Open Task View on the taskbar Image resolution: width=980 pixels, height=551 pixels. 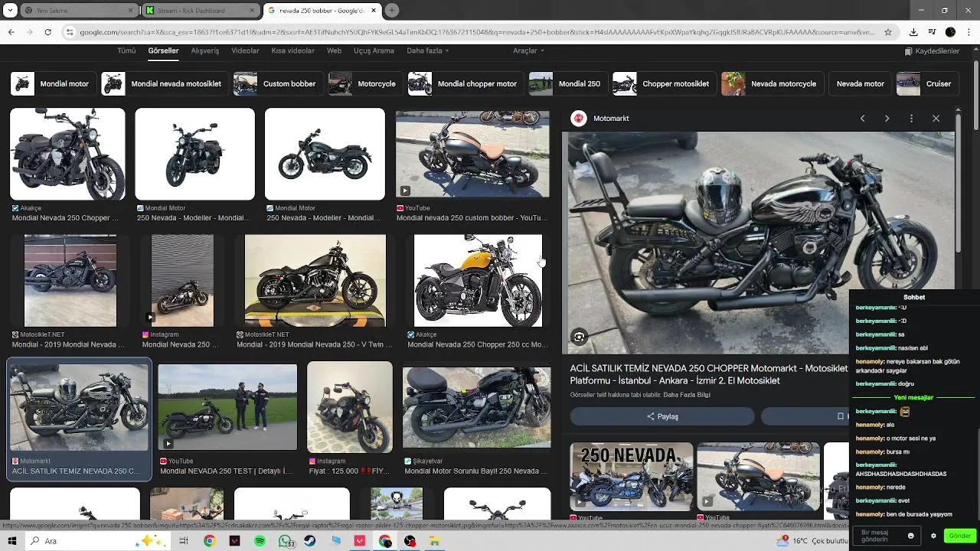click(x=184, y=541)
